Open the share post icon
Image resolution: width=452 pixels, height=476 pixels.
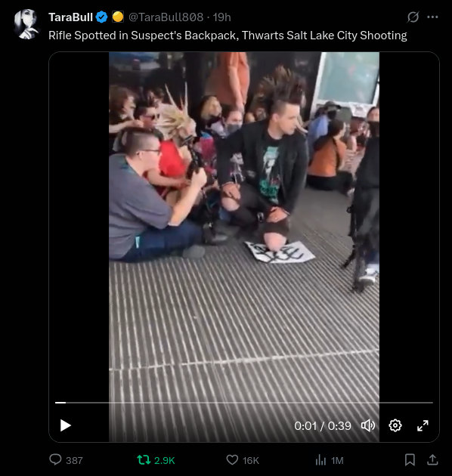click(432, 459)
